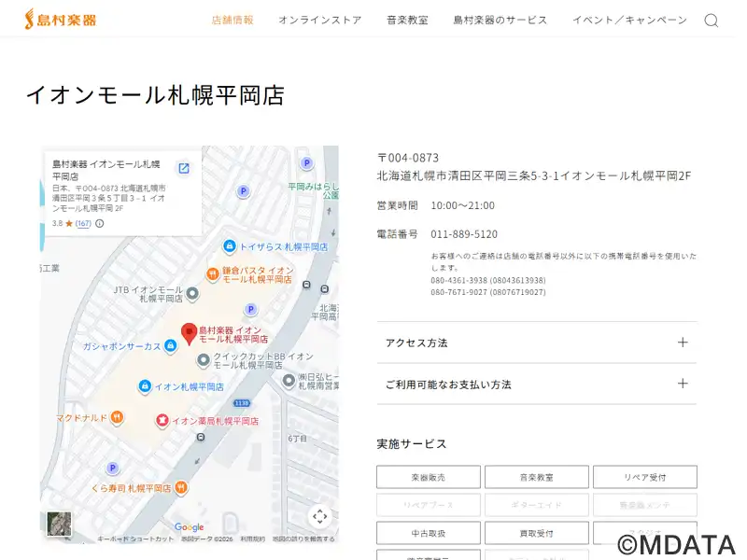Click the イオンモール札幌平岡店 page heading

(x=155, y=95)
